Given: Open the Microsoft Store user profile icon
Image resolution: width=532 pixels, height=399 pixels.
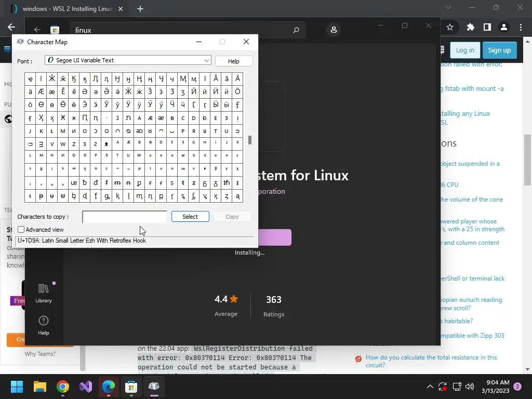Looking at the screenshot, I should coord(334,30).
